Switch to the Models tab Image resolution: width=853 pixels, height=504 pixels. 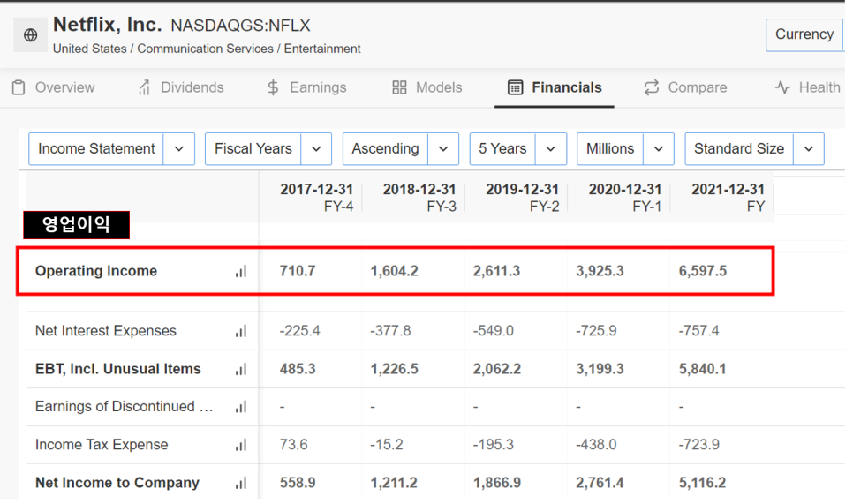click(427, 87)
